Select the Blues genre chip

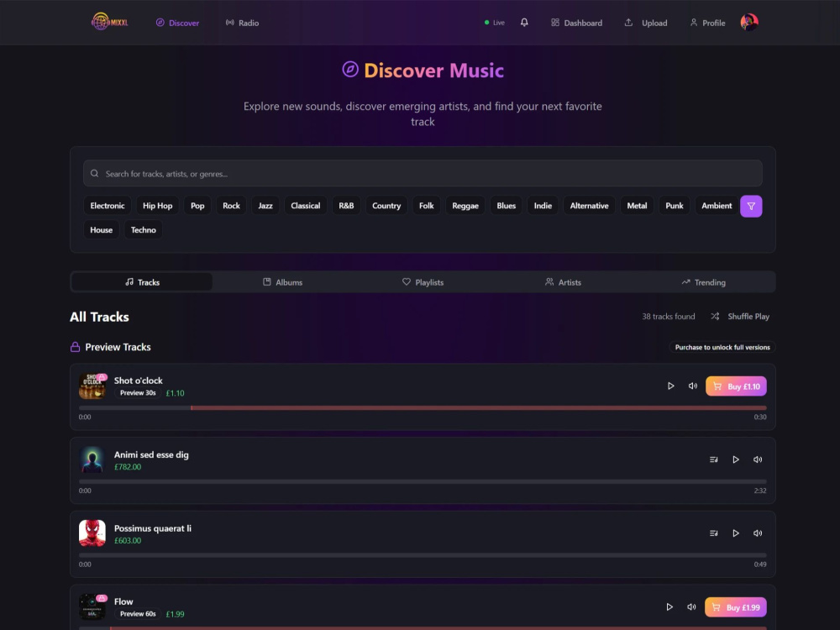tap(507, 206)
